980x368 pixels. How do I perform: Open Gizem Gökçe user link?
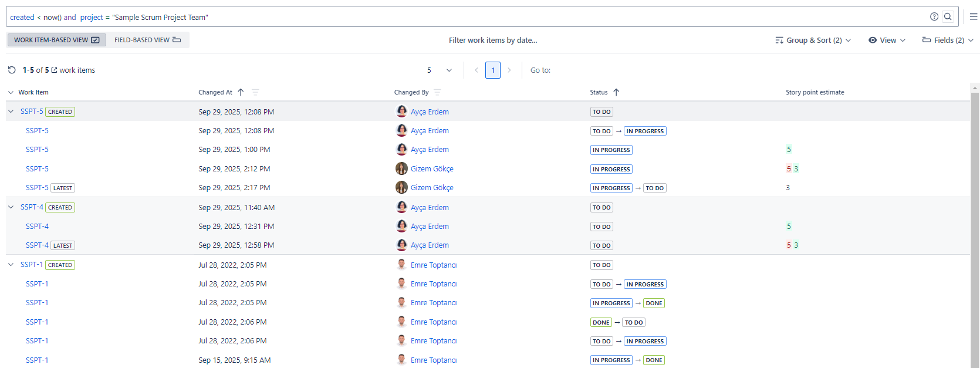pyautogui.click(x=432, y=169)
